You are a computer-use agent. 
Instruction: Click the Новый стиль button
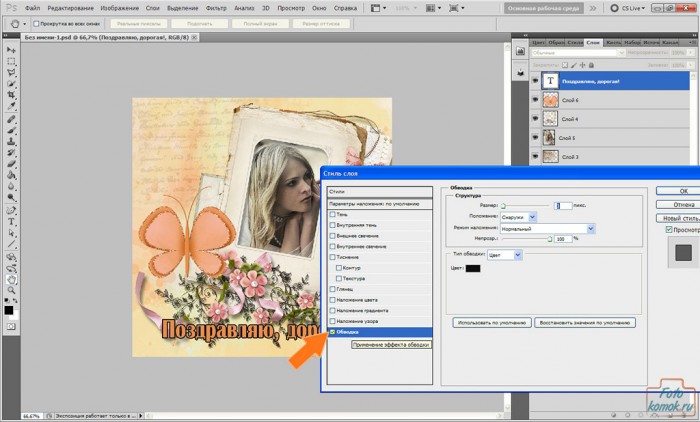[680, 218]
